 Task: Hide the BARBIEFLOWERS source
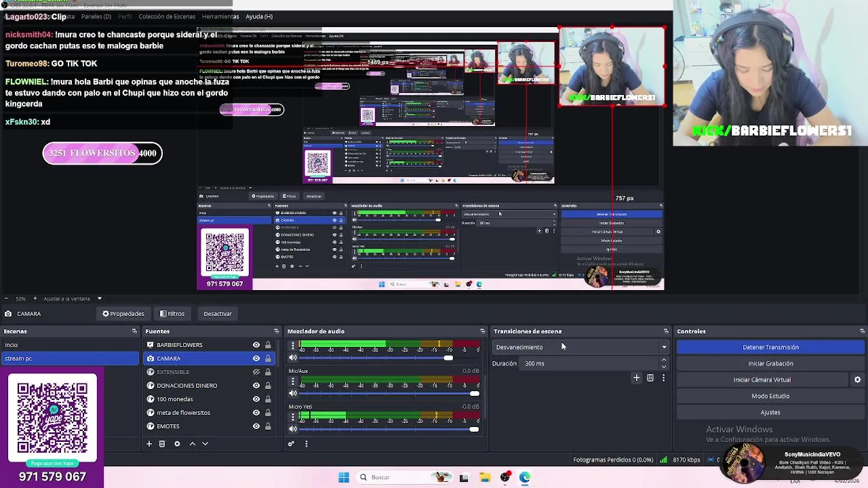coord(256,345)
